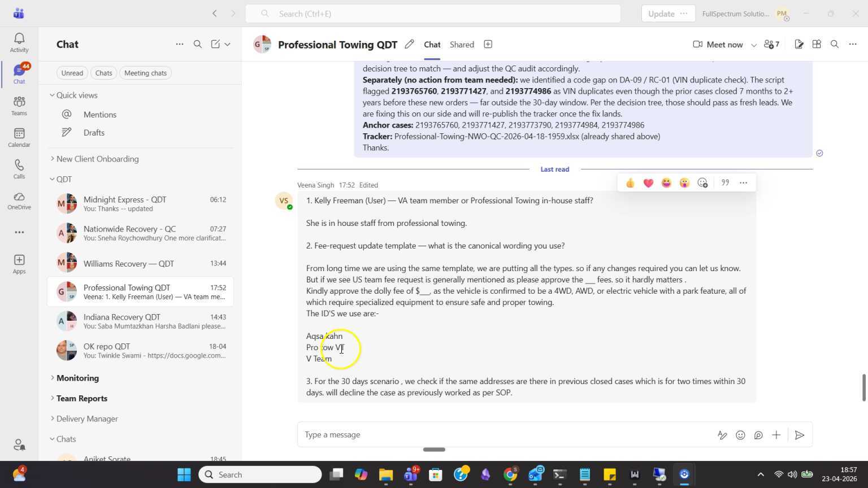Image resolution: width=868 pixels, height=488 pixels.
Task: Switch to the Shared tab
Action: pyautogui.click(x=462, y=45)
